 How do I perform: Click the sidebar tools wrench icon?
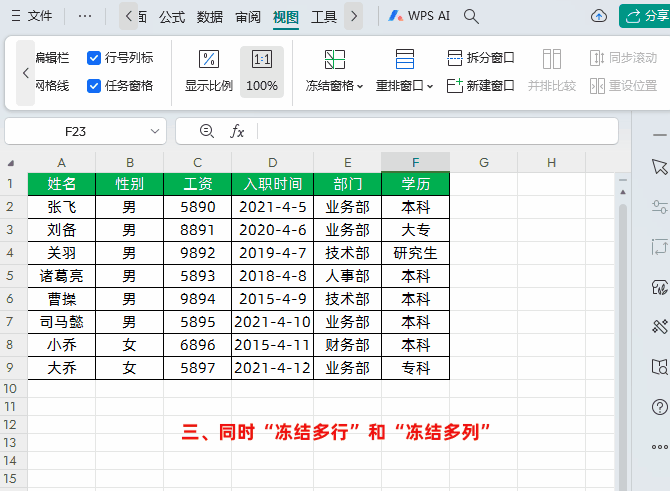[x=659, y=327]
